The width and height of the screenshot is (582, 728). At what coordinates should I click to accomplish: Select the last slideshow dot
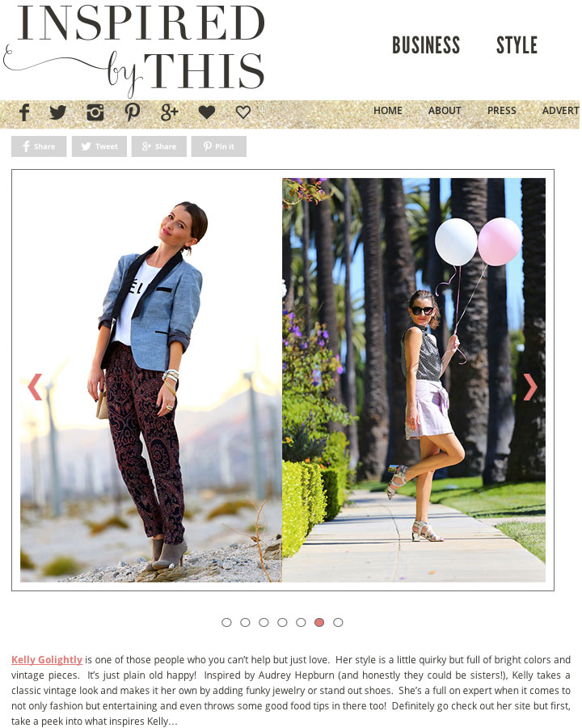pos(338,622)
